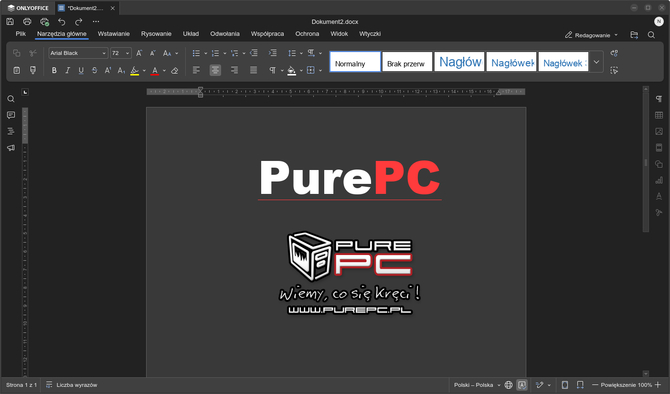The width and height of the screenshot is (670, 394).
Task: Open quick print icon
Action: click(x=44, y=21)
